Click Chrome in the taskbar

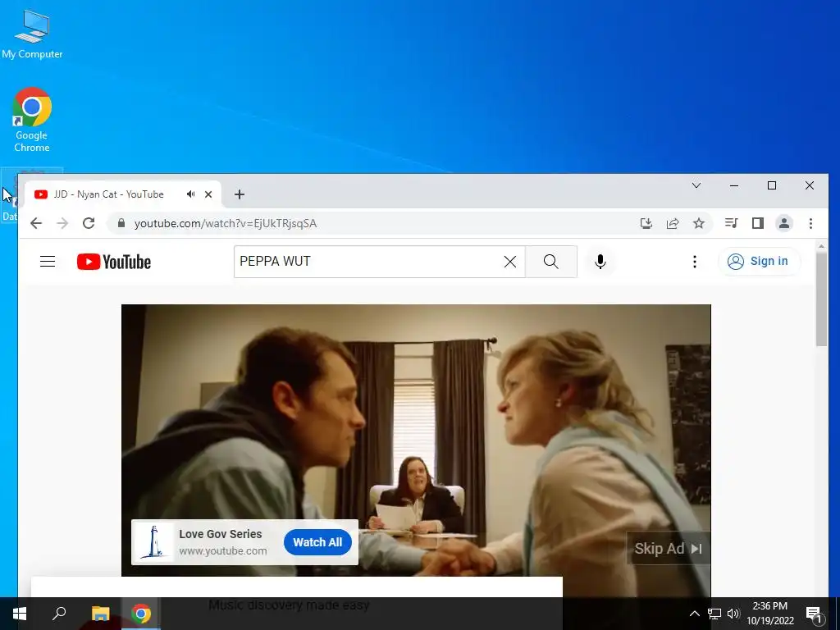(x=141, y=614)
